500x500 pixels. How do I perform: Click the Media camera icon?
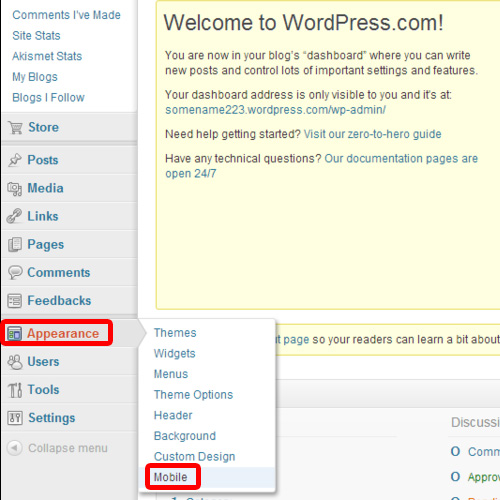(15, 189)
